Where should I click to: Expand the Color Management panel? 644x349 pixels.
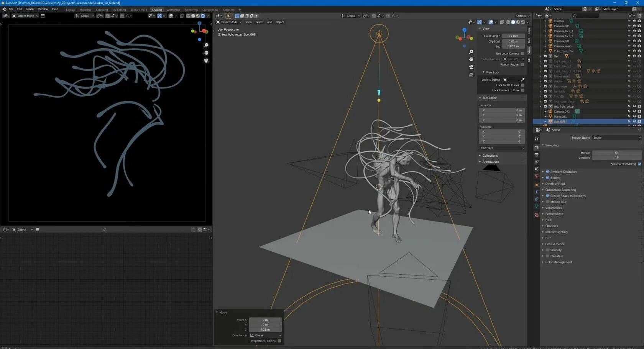point(558,262)
